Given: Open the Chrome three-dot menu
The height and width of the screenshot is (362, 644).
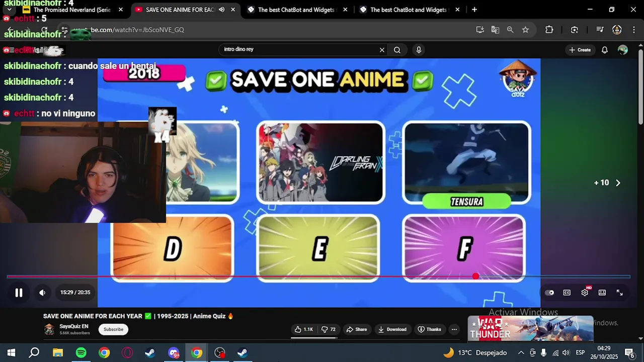Looking at the screenshot, I should click(633, 30).
